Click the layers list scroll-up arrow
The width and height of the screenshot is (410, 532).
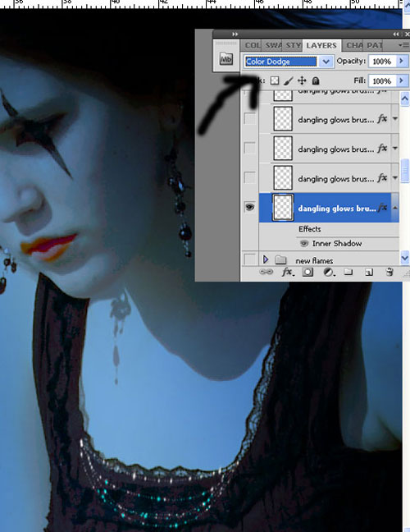pyautogui.click(x=404, y=99)
